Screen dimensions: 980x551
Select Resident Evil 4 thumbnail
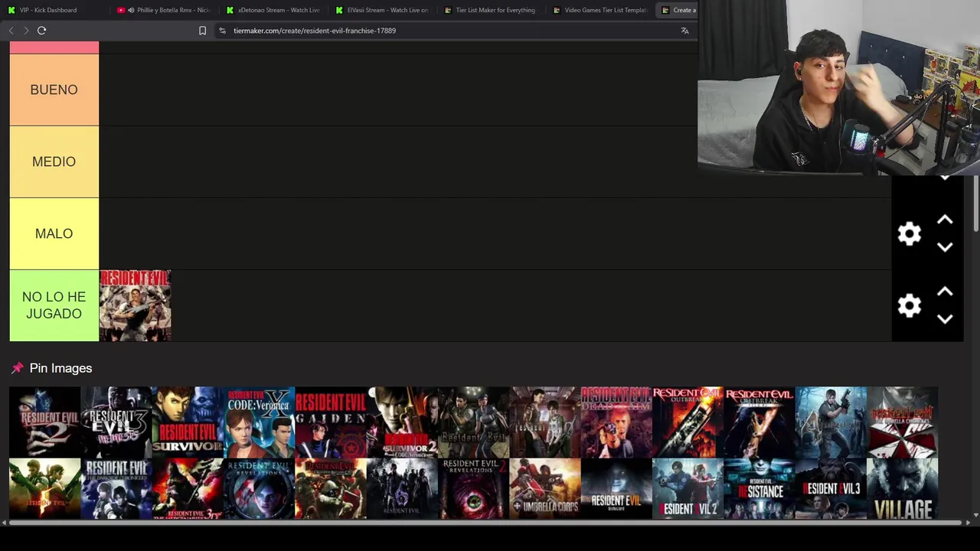(831, 422)
